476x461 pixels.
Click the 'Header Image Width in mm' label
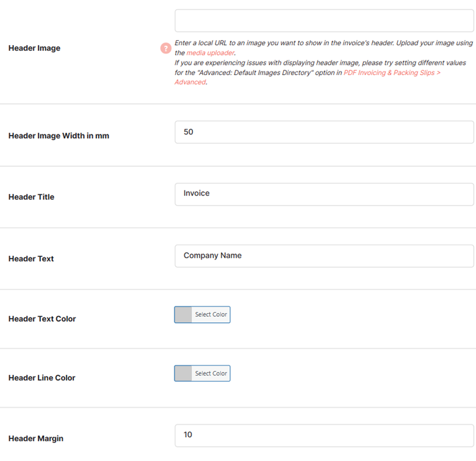59,136
